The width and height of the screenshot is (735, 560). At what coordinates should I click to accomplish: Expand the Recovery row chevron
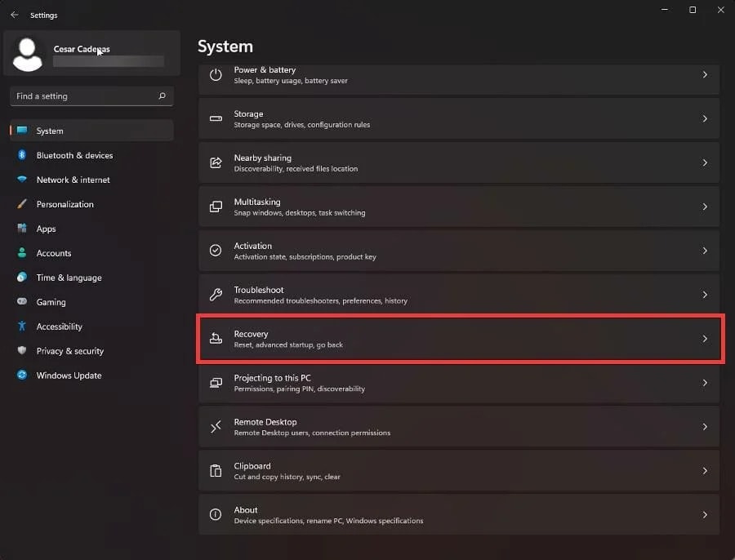click(705, 339)
